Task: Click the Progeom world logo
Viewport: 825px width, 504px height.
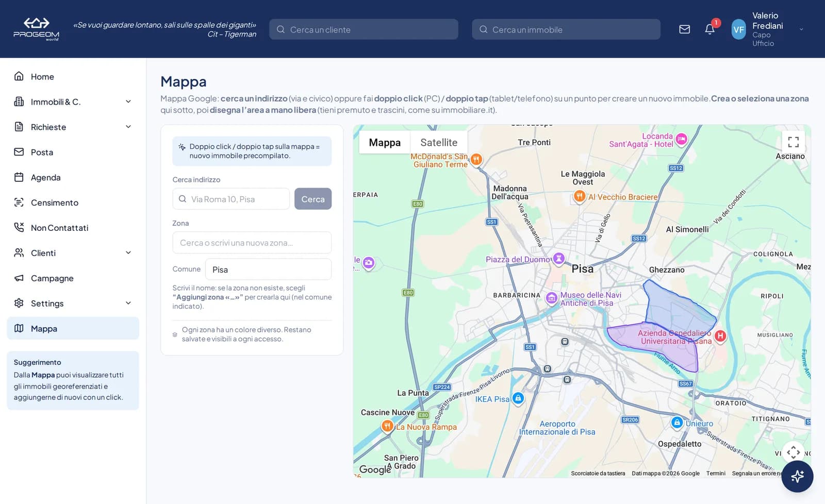Action: (36, 29)
